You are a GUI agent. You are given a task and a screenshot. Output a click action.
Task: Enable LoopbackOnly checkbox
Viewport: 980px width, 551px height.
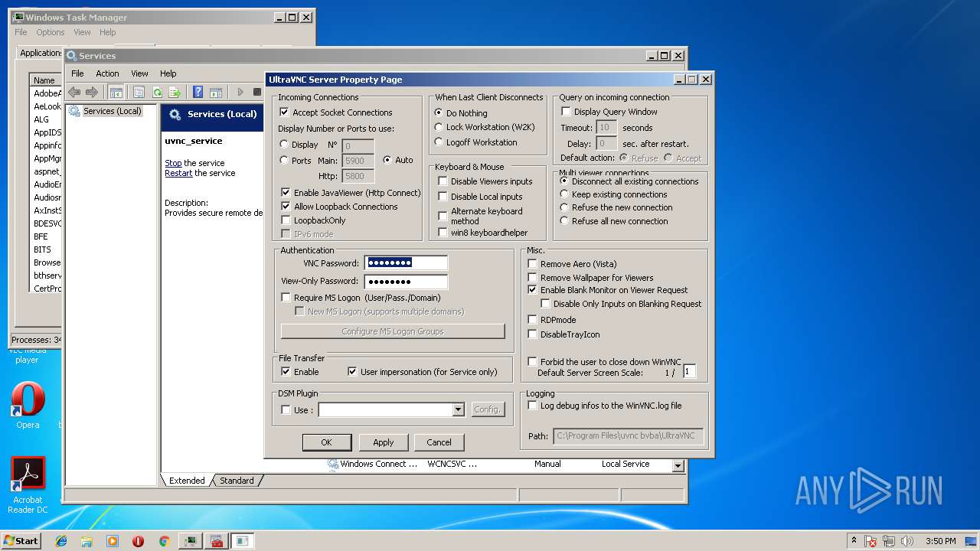point(286,220)
